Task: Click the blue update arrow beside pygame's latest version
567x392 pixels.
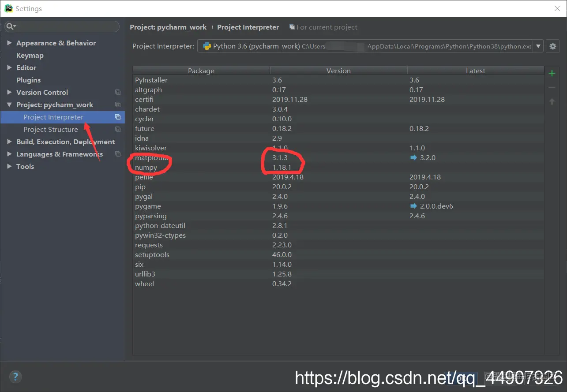Action: click(413, 206)
